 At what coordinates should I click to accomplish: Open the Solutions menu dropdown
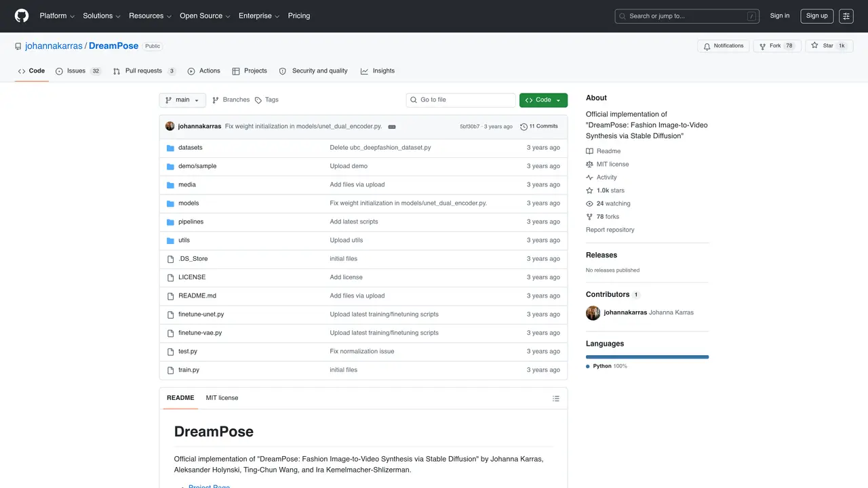[102, 16]
